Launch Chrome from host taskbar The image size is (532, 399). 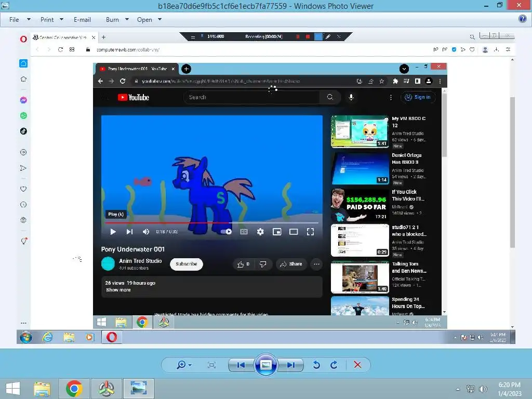[x=74, y=389]
